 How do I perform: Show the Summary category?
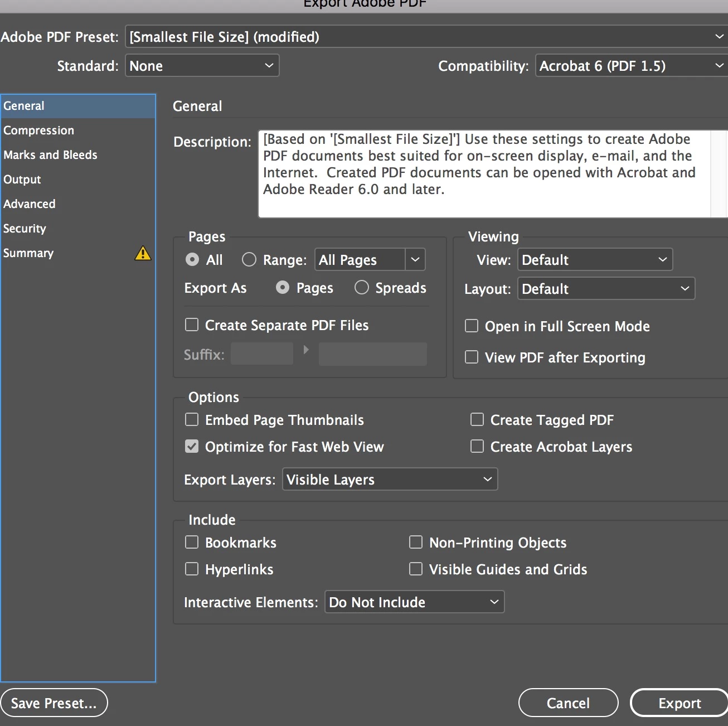coord(78,253)
